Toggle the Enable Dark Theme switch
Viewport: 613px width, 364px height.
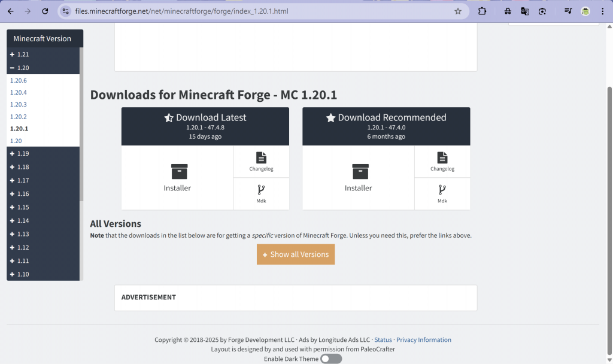click(x=331, y=359)
